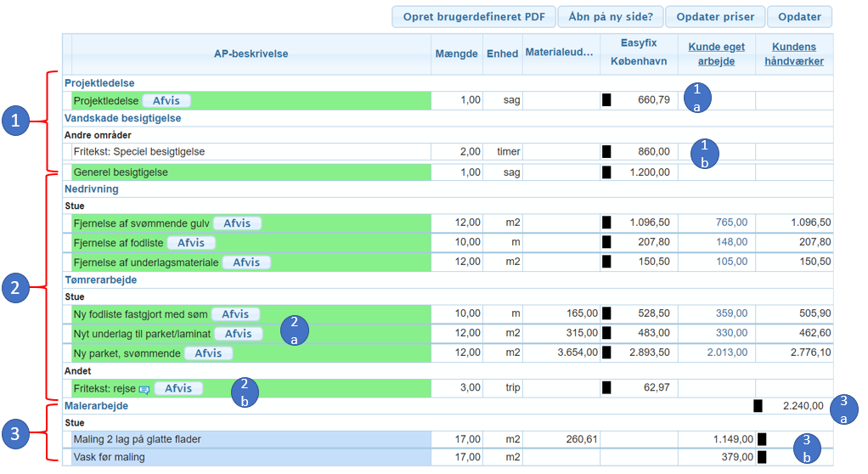This screenshot has width=868, height=474.
Task: Reject Fjernelse af svømmende gulv with Afvis
Action: click(x=237, y=223)
